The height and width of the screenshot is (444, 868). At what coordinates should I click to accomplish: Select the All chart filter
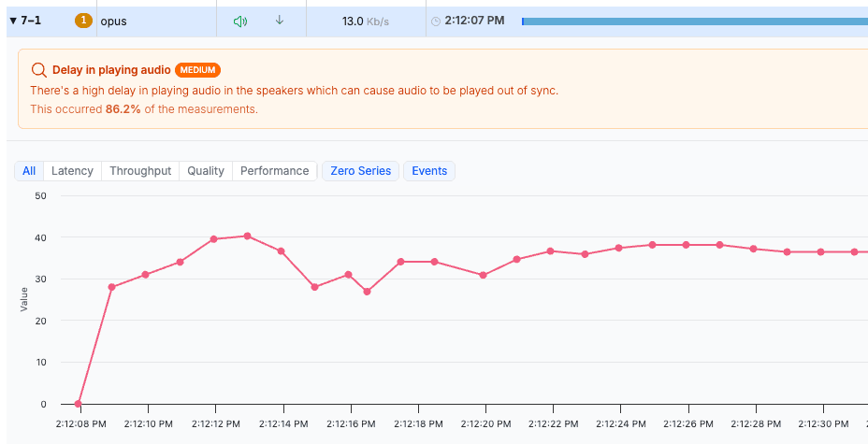coord(29,171)
